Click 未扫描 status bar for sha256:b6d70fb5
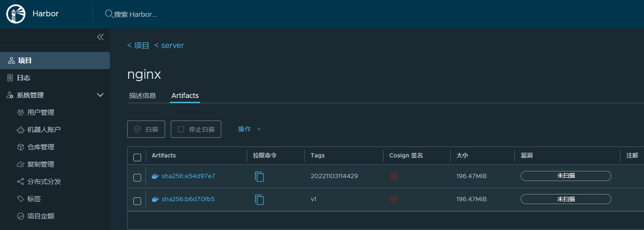644x230 pixels. click(566, 199)
